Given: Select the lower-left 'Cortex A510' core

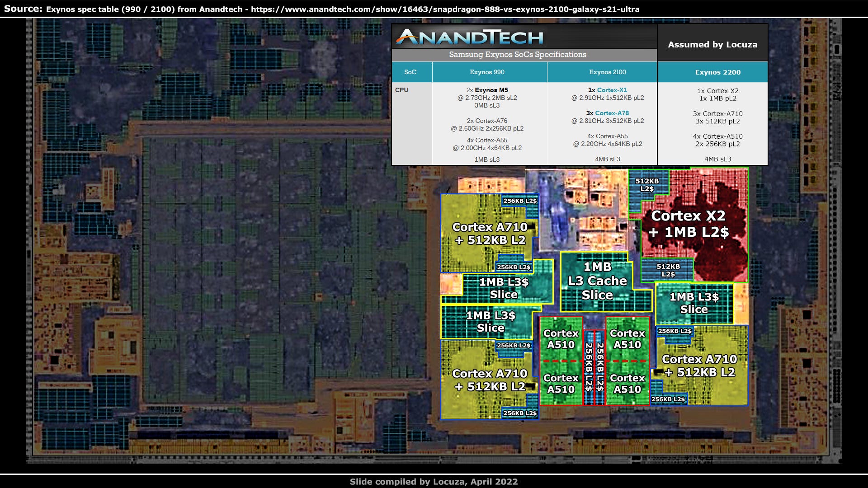Looking at the screenshot, I should click(x=561, y=384).
